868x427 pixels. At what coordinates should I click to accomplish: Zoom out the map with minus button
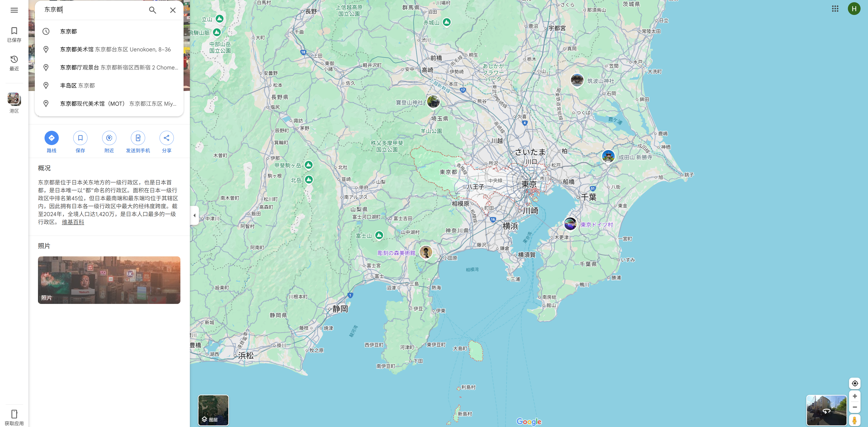[855, 407]
